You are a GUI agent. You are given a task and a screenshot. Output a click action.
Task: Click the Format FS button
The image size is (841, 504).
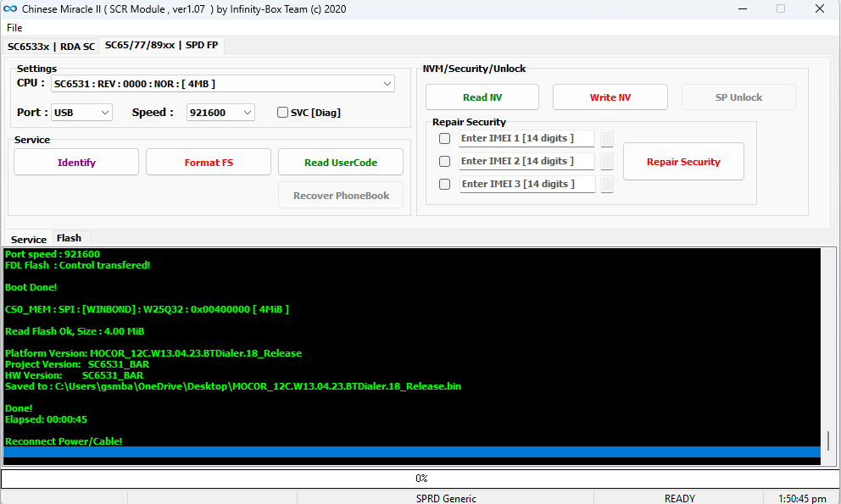point(209,163)
